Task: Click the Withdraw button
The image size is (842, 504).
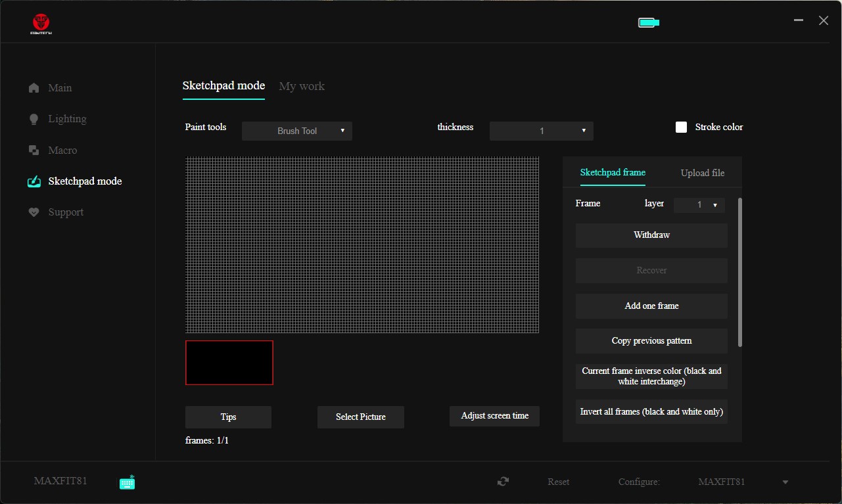Action: click(x=651, y=235)
